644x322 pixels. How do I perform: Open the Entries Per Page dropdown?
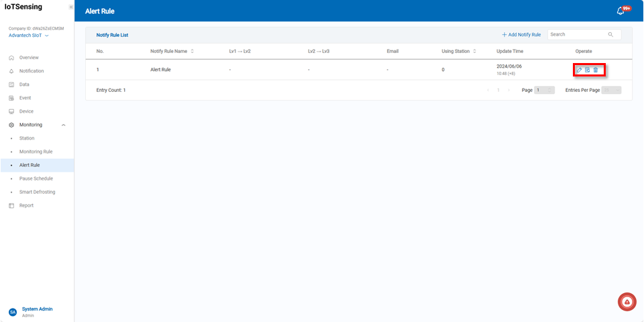[x=611, y=90]
